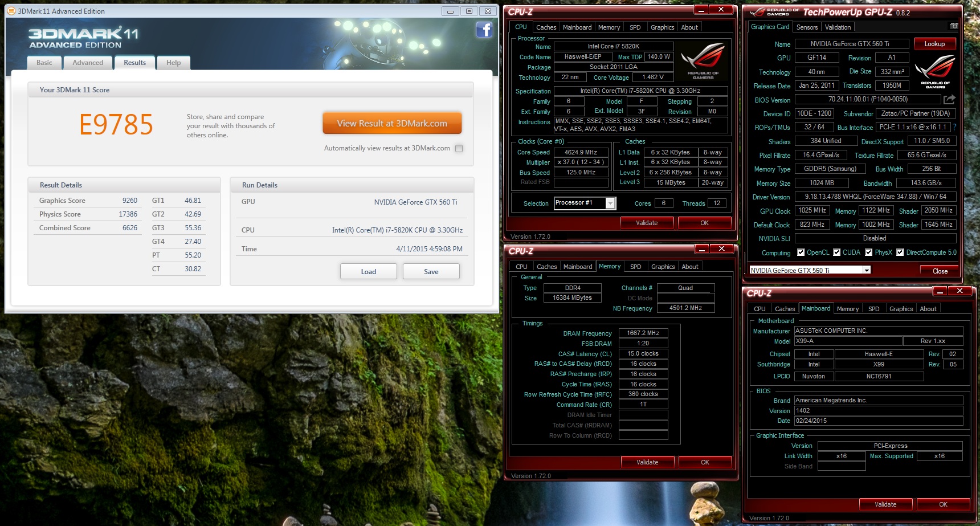Click the BIOS export arrow icon in GPU-Z
The height and width of the screenshot is (526, 980).
pos(949,99)
